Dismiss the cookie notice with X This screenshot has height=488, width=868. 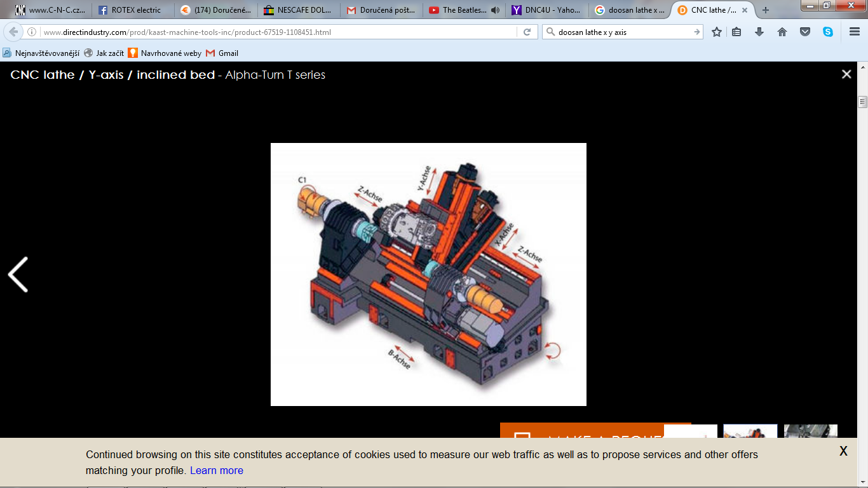(843, 451)
